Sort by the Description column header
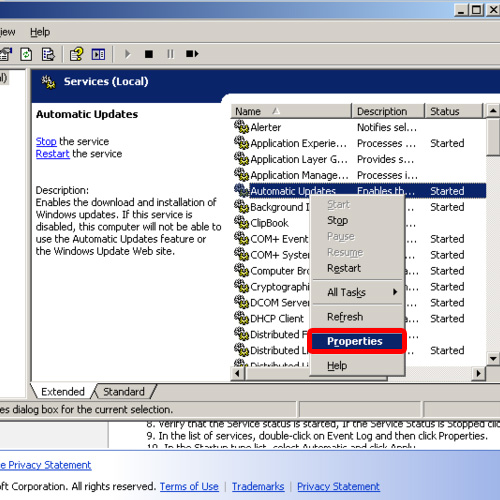Screen dimensions: 500x500 coord(388,111)
